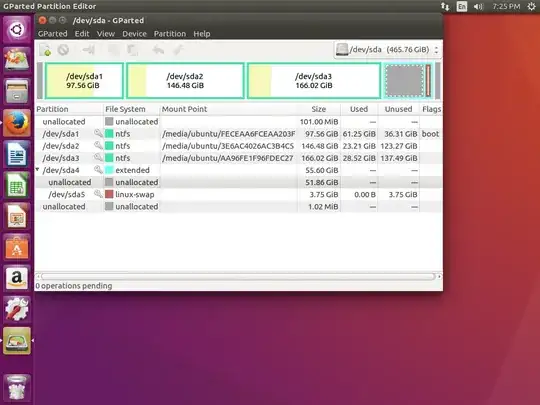Open LibreOffice Impress from launcher

point(17,216)
